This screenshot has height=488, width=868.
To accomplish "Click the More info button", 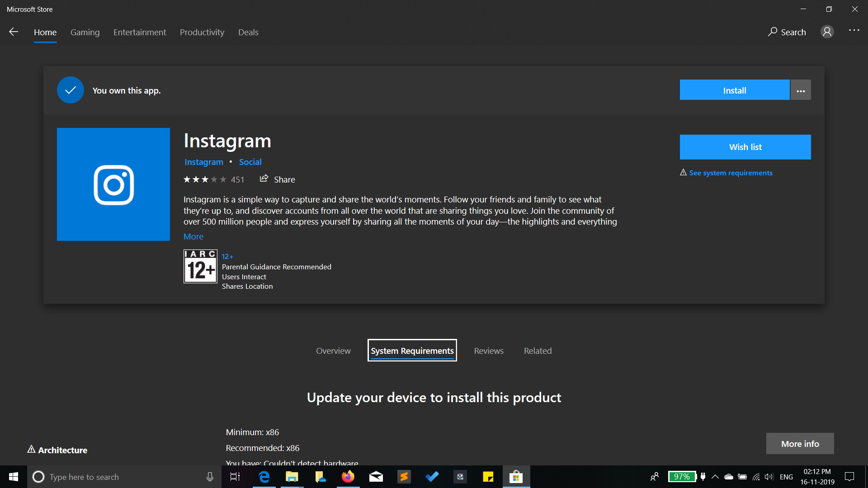I will [800, 444].
